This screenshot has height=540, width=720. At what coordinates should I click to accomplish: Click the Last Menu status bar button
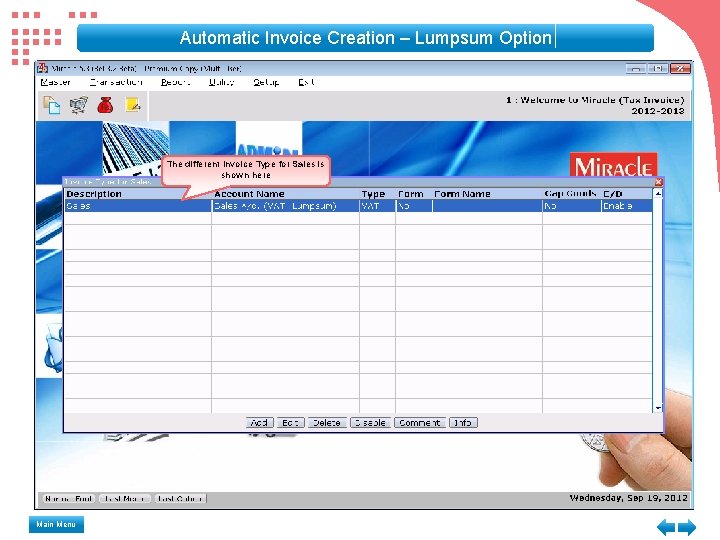pos(124,498)
